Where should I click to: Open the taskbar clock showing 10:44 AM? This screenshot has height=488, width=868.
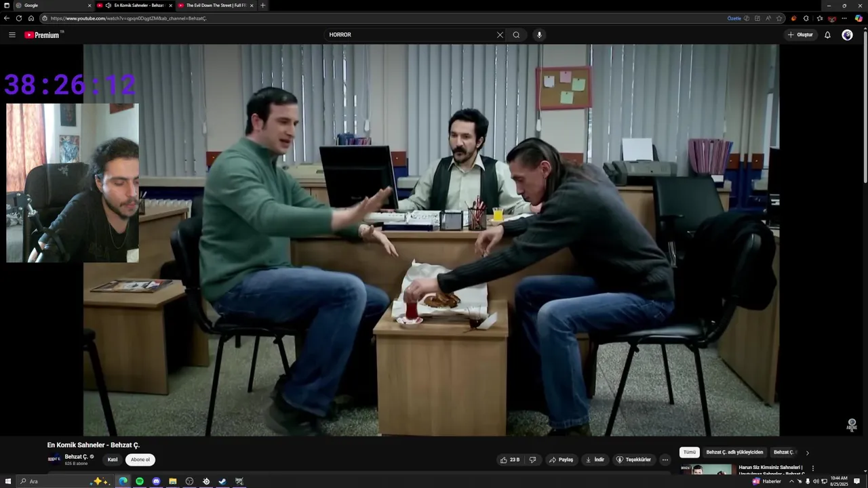pyautogui.click(x=839, y=481)
